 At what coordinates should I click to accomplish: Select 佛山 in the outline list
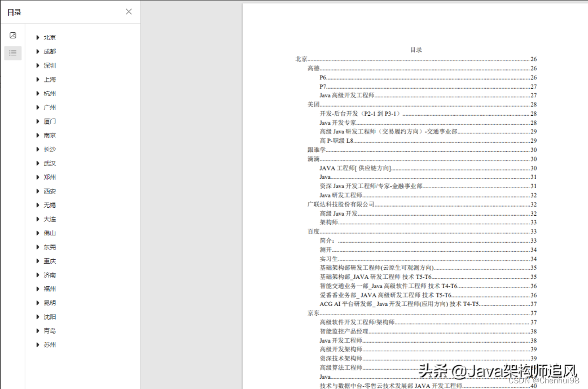click(x=50, y=233)
